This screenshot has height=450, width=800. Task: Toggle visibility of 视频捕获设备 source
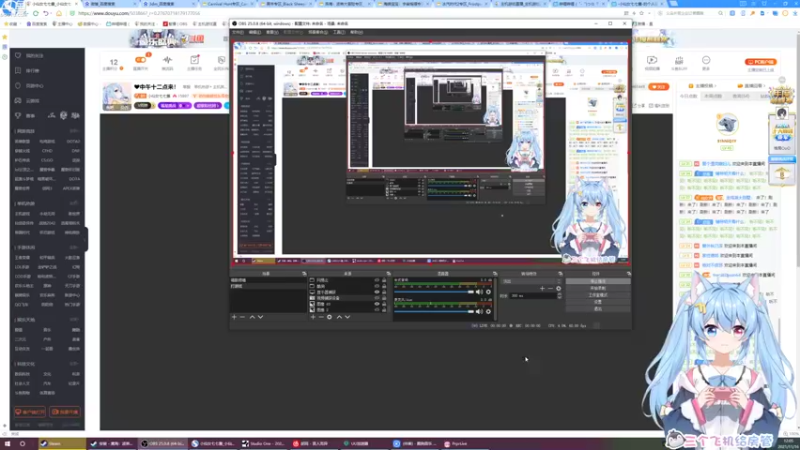pos(377,298)
